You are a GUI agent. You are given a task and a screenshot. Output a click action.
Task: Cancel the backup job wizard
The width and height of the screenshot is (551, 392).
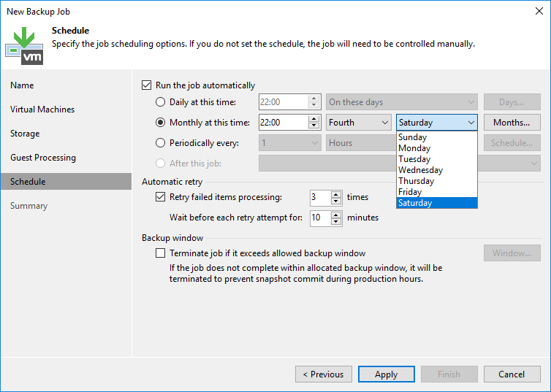pos(512,374)
